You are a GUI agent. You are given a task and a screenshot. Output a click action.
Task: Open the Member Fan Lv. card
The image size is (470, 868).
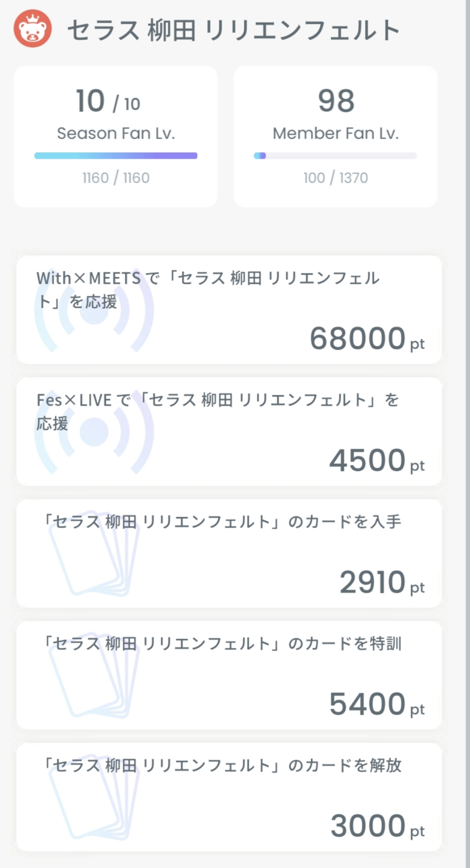pos(335,136)
